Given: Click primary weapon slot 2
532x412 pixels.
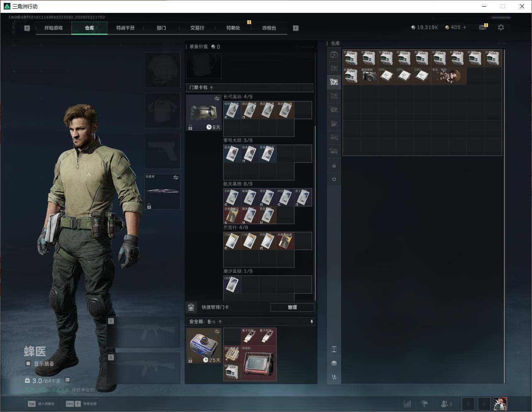Looking at the screenshot, I should (x=144, y=368).
